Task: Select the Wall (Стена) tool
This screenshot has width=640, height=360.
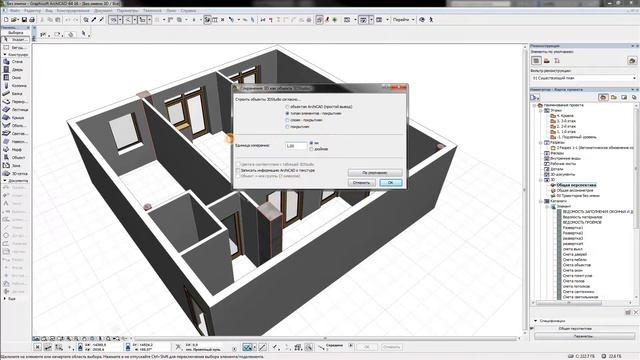Action: click(15, 62)
